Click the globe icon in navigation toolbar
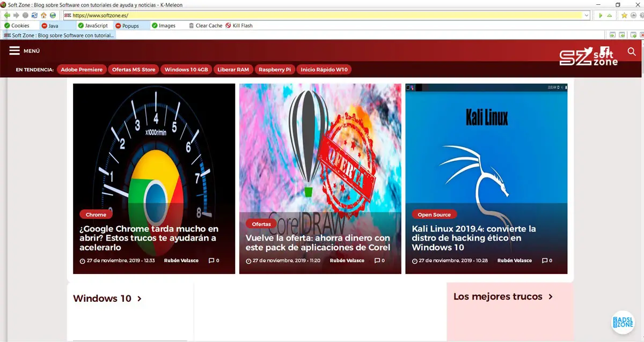This screenshot has height=342, width=644. (53, 16)
